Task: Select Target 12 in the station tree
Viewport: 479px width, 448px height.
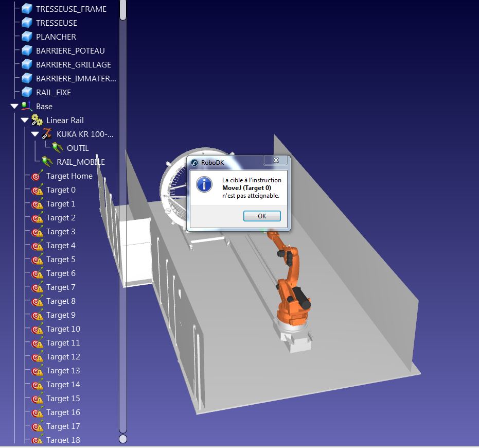Action: (x=63, y=357)
